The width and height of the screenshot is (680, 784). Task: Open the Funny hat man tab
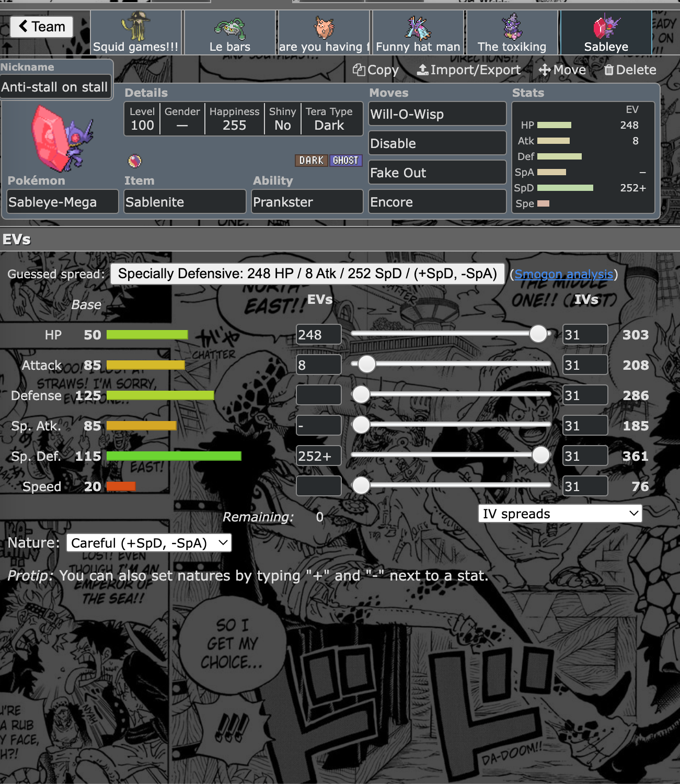(418, 32)
